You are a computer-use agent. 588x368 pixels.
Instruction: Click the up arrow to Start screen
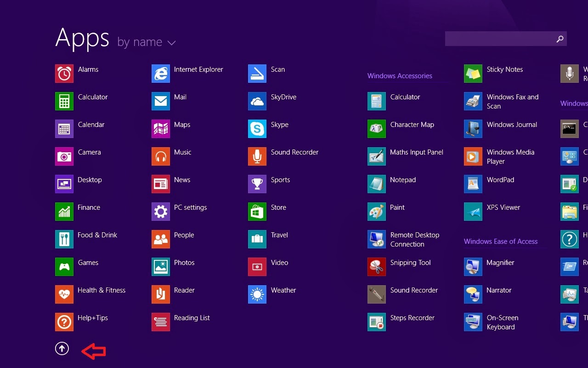(62, 349)
